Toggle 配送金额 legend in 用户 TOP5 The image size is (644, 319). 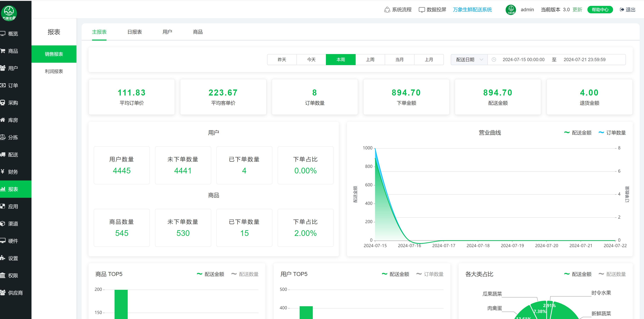tap(395, 274)
